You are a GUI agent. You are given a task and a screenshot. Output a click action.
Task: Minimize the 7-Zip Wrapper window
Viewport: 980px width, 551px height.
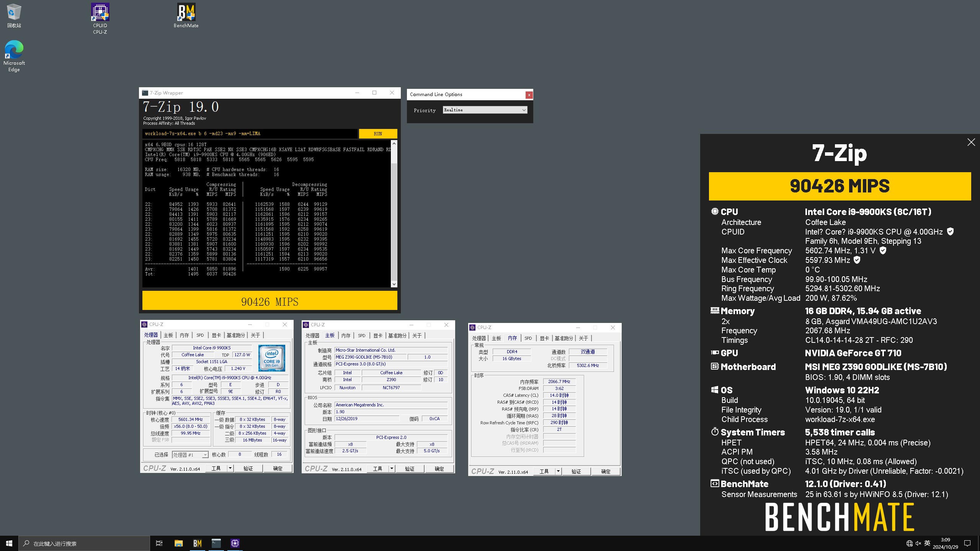[357, 93]
